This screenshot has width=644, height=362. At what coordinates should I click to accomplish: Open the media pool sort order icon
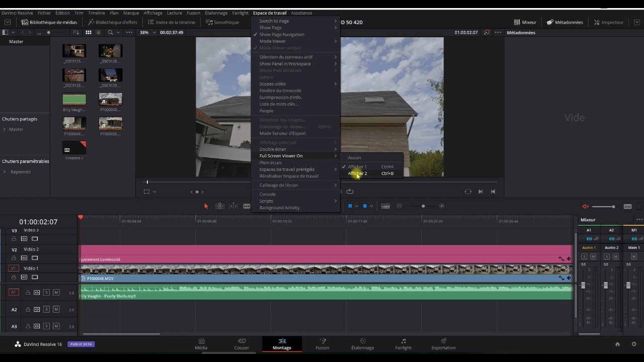coord(76,32)
